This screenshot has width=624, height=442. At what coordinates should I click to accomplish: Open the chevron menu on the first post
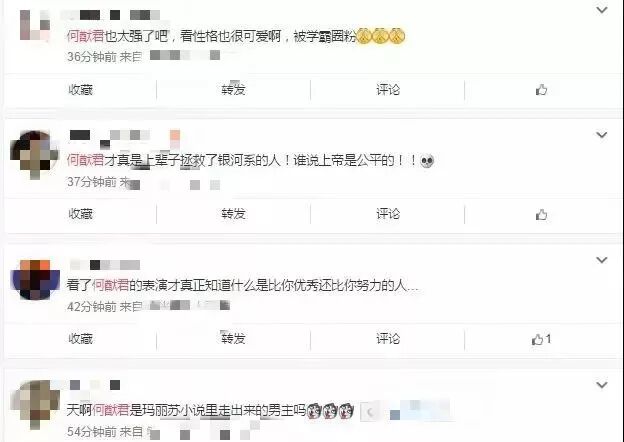point(602,10)
